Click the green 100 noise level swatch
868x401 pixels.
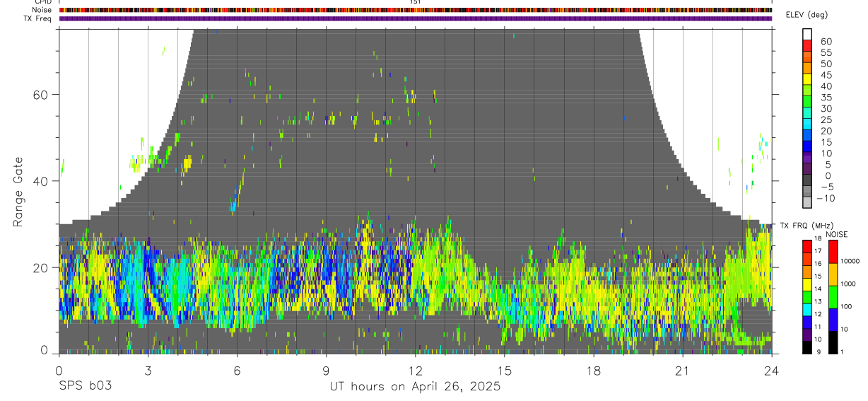(832, 297)
